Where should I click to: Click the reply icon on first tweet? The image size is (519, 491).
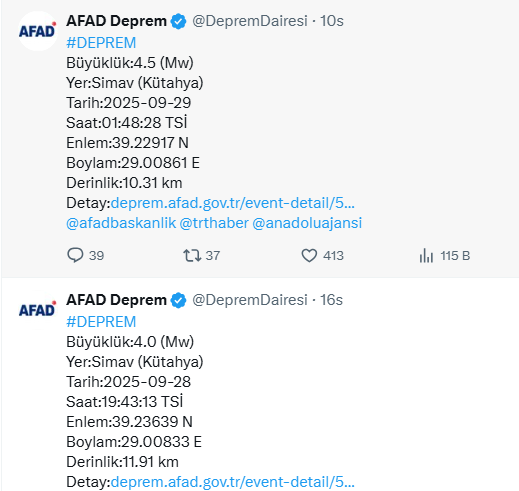75,255
